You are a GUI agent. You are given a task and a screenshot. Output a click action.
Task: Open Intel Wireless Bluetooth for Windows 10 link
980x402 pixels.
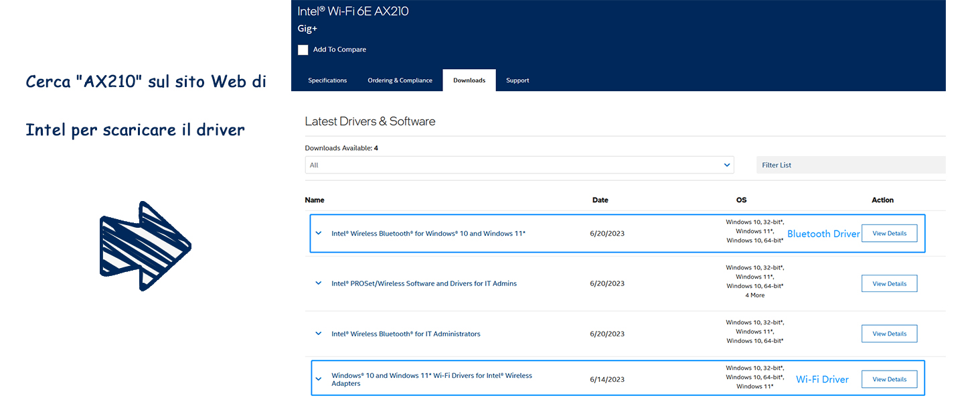(x=428, y=234)
